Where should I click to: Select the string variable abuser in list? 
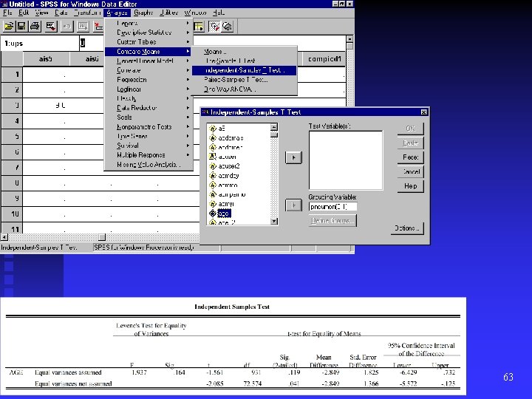click(x=223, y=157)
